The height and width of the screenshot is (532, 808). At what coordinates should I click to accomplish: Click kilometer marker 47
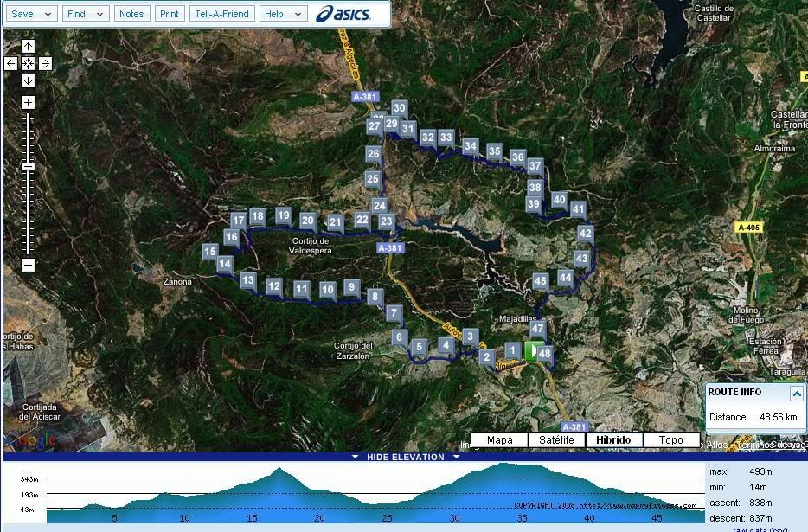pyautogui.click(x=537, y=329)
